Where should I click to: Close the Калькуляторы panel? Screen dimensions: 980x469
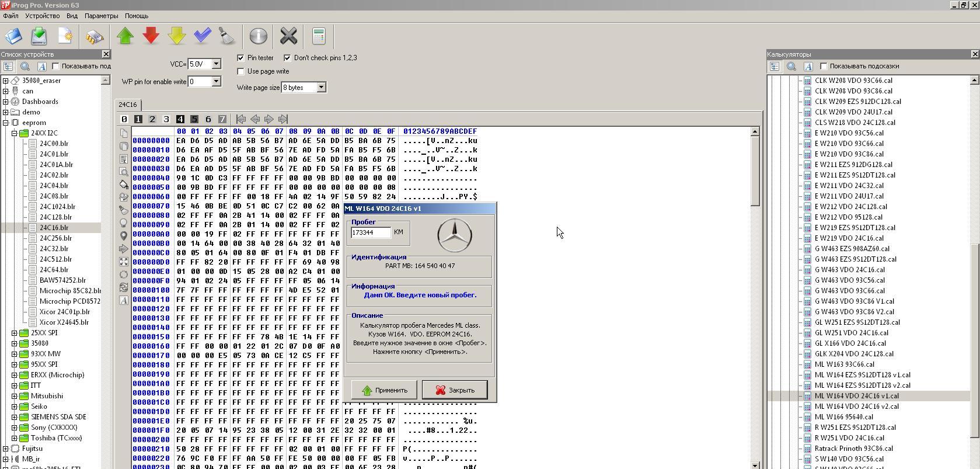pos(975,54)
